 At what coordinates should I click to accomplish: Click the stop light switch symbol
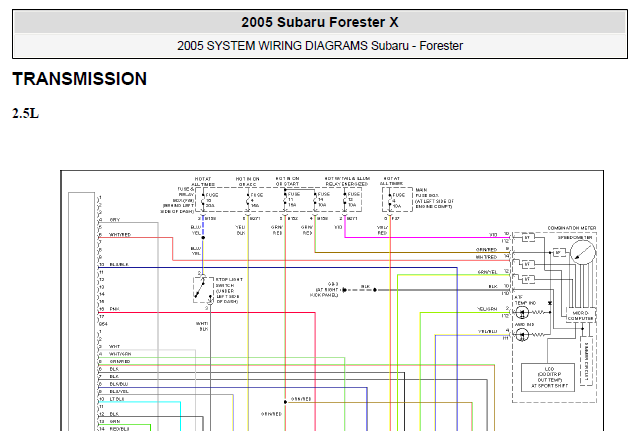203,289
